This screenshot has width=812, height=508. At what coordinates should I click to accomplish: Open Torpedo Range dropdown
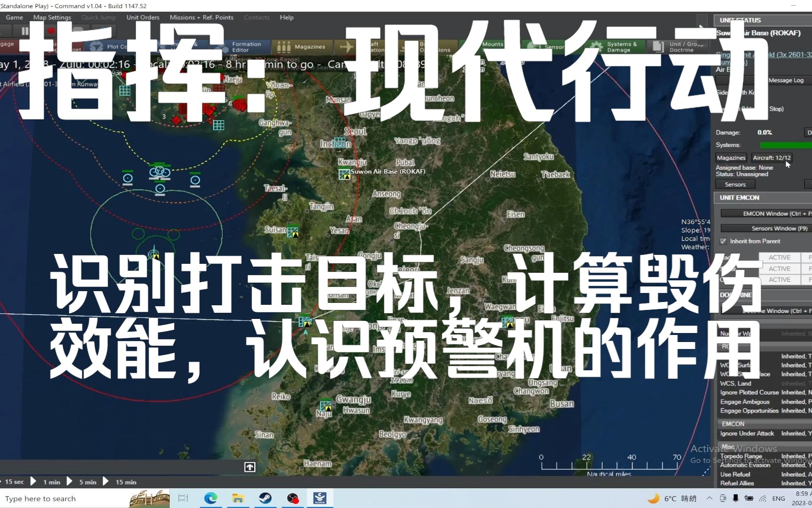(x=796, y=456)
